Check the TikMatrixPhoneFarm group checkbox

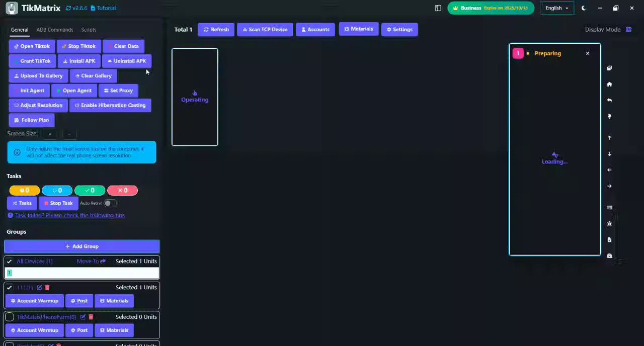(9, 317)
